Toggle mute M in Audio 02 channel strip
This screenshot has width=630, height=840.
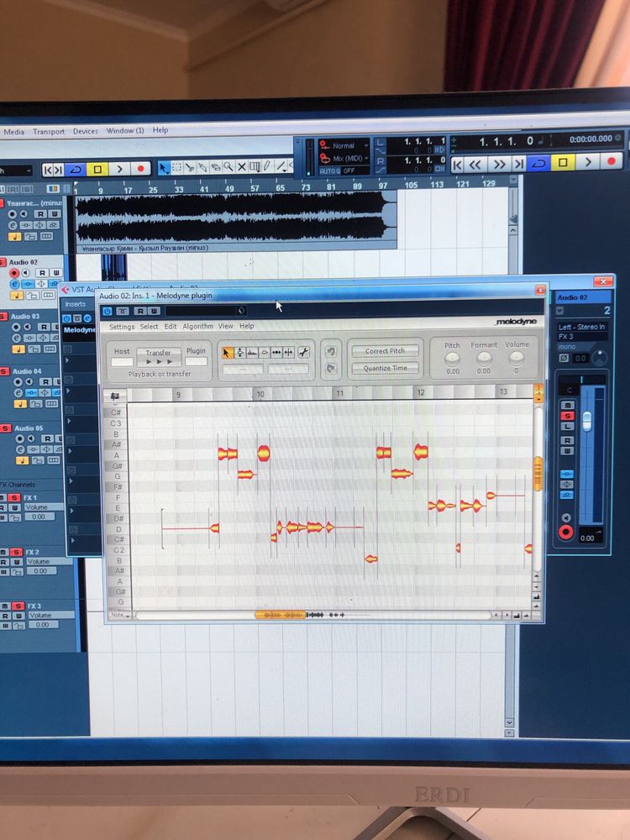tap(567, 405)
